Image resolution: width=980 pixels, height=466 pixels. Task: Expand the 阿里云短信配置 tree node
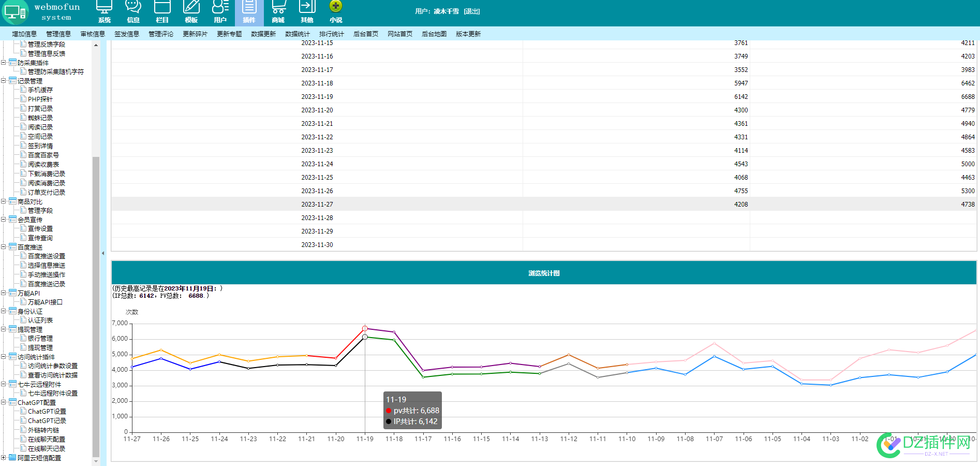tap(4, 458)
